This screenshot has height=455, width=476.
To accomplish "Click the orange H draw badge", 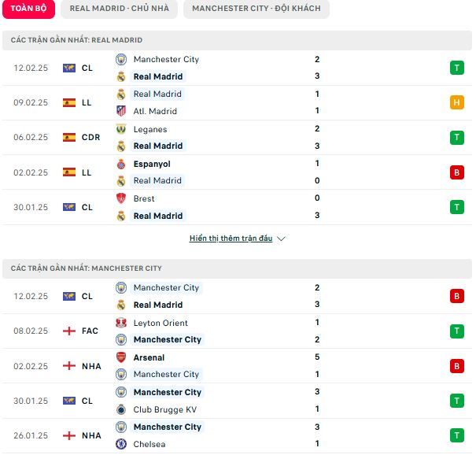I will click(457, 102).
